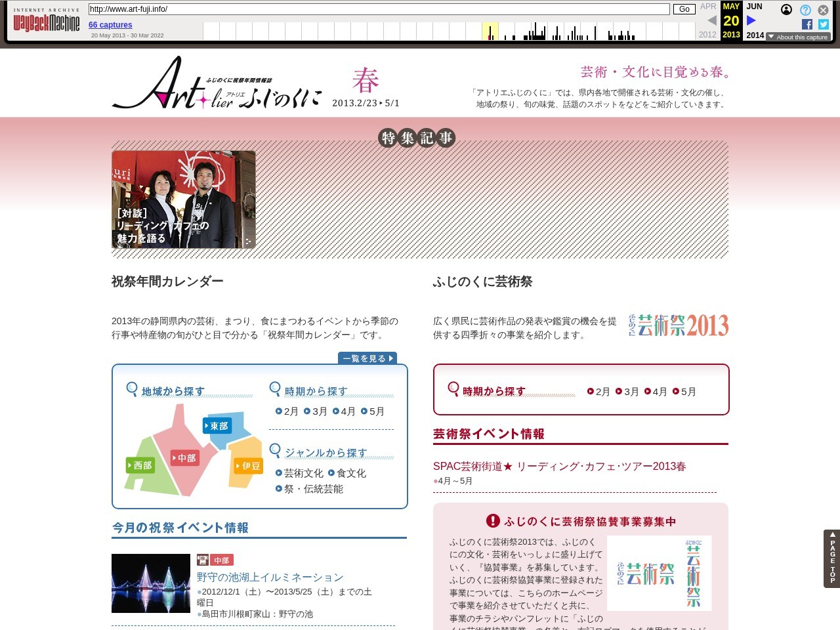The height and width of the screenshot is (630, 840).
Task: Click the Wayback help question mark icon
Action: pyautogui.click(x=805, y=10)
